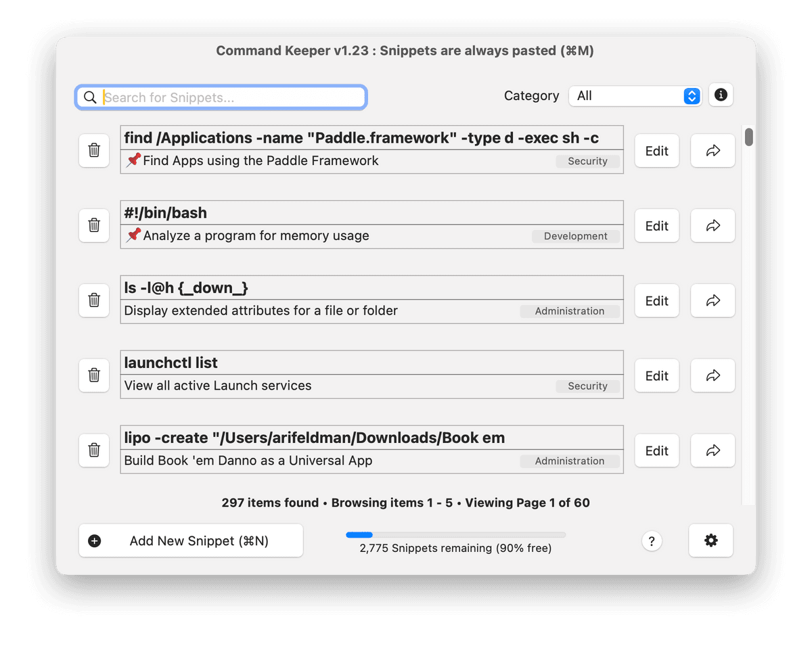
Task: Select lipo -create snippet command text
Action: tap(371, 438)
